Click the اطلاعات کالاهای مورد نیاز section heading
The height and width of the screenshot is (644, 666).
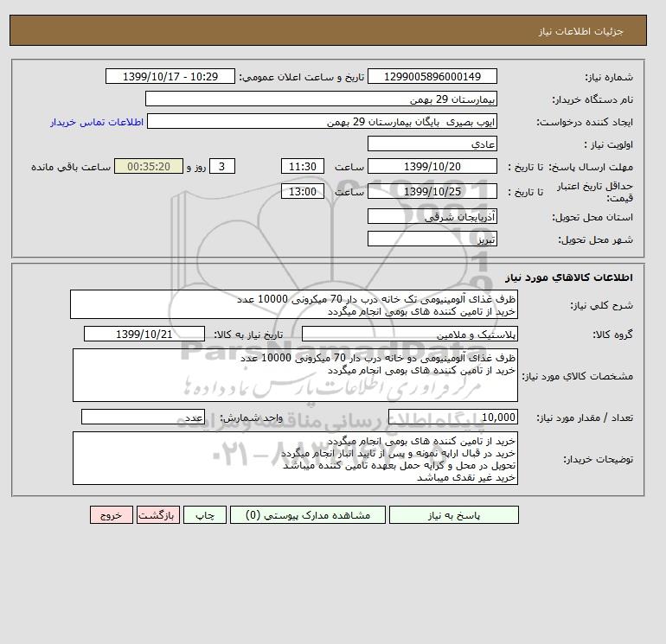[569, 277]
